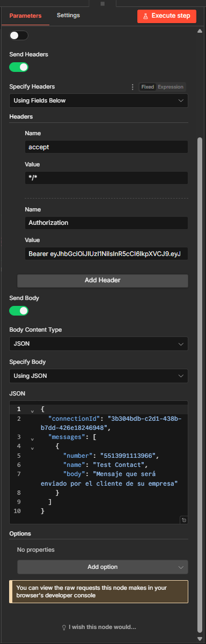Click the Specify Headers label

[32, 86]
